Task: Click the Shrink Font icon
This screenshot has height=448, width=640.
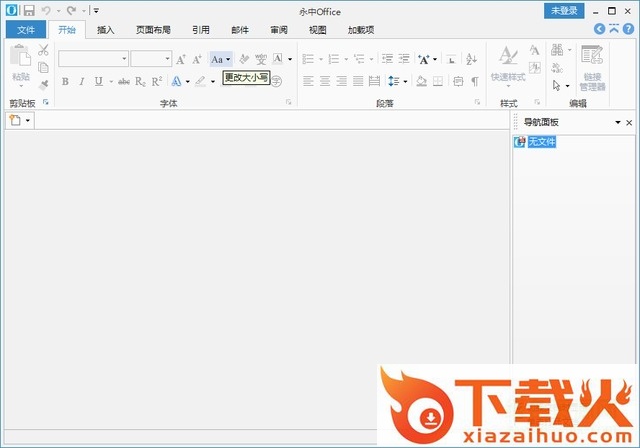Action: click(197, 60)
